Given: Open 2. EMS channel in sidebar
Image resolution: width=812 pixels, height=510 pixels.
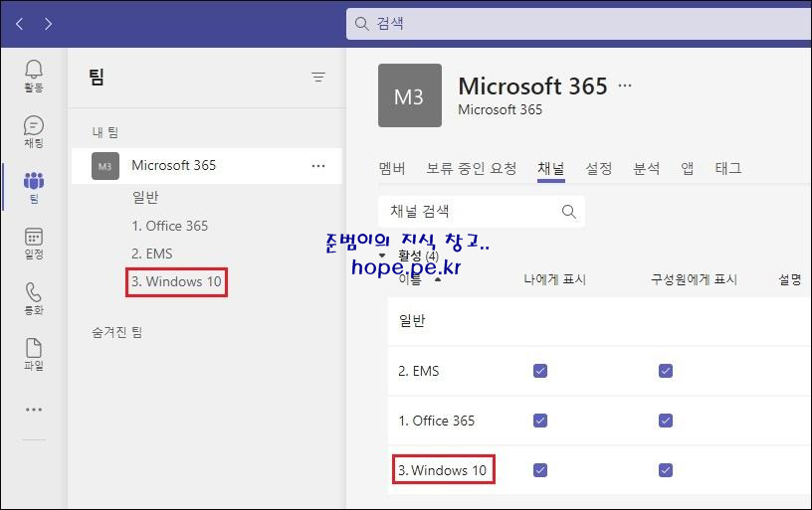Looking at the screenshot, I should pos(151,254).
